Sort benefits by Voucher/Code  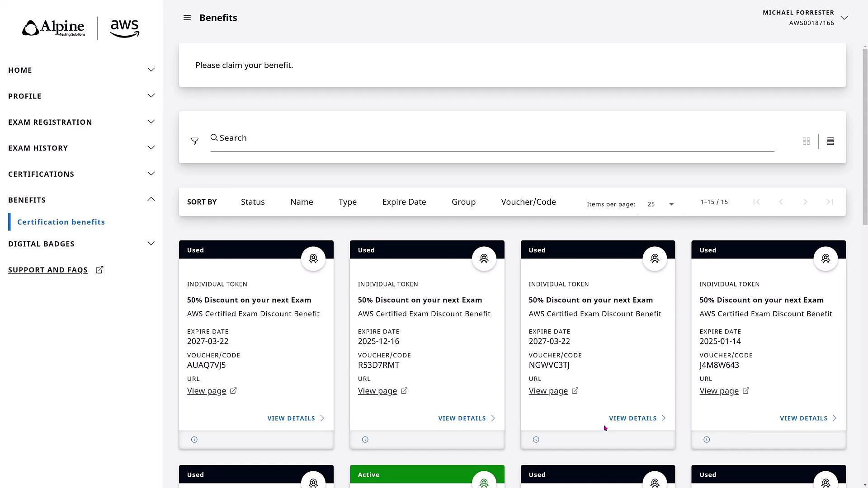pyautogui.click(x=528, y=202)
